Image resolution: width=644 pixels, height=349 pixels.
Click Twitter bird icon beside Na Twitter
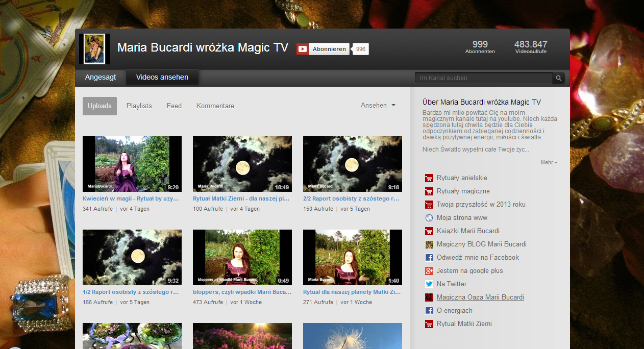point(429,284)
